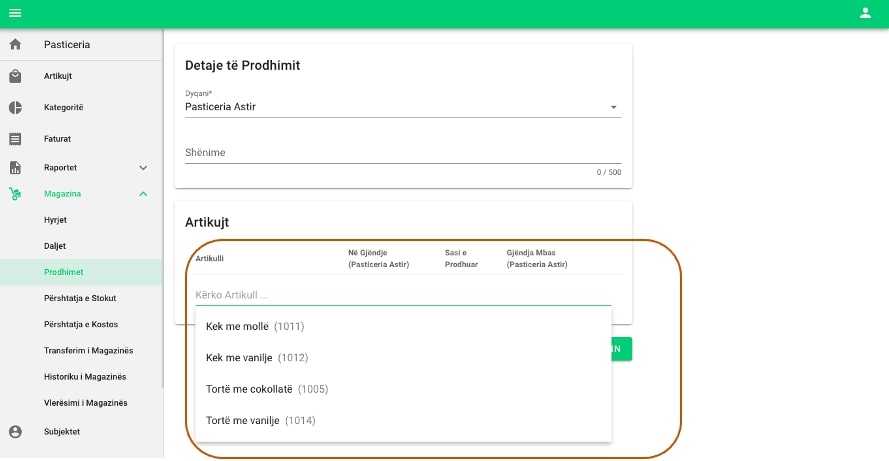Screen dimensions: 889x461
Task: Click the Shënime notes field
Action: 402,153
